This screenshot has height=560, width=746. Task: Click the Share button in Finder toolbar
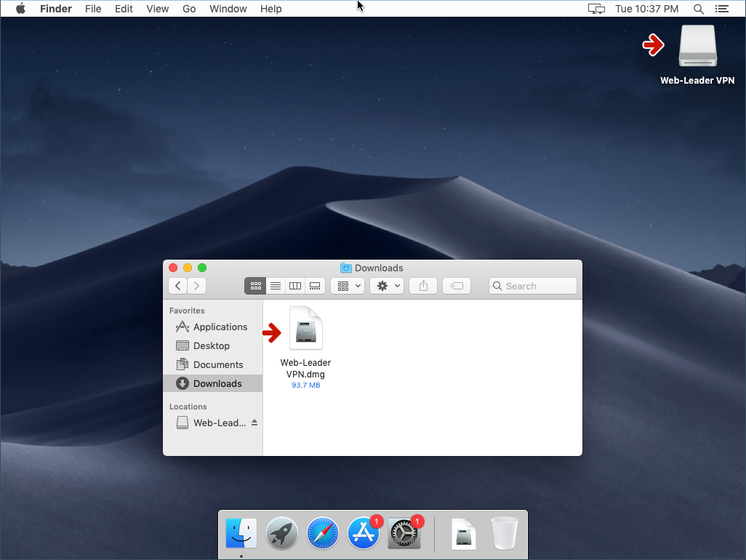click(423, 286)
